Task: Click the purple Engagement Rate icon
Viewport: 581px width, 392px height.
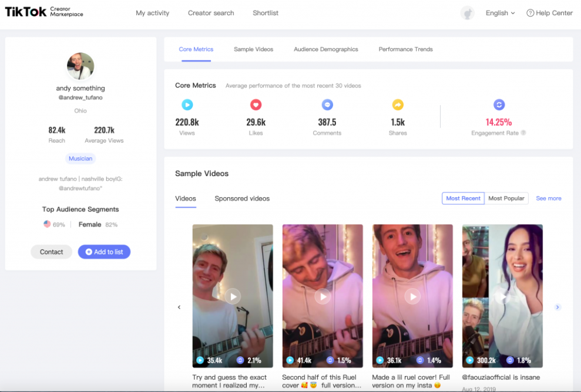Action: (499, 105)
